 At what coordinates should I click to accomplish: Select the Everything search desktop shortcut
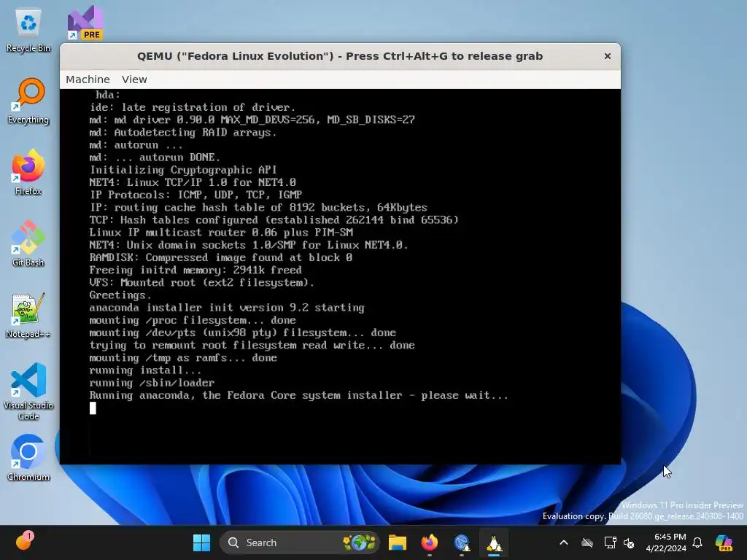[x=28, y=101]
